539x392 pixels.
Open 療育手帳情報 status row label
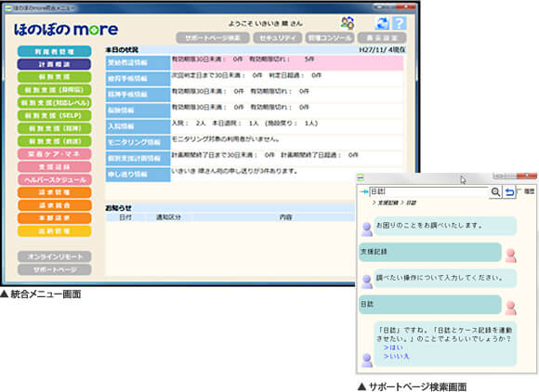pos(138,79)
